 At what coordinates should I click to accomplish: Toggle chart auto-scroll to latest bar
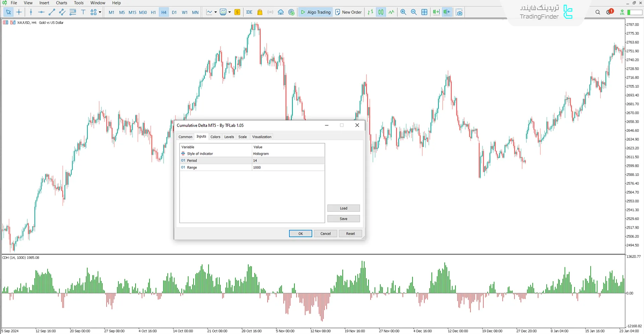(436, 12)
